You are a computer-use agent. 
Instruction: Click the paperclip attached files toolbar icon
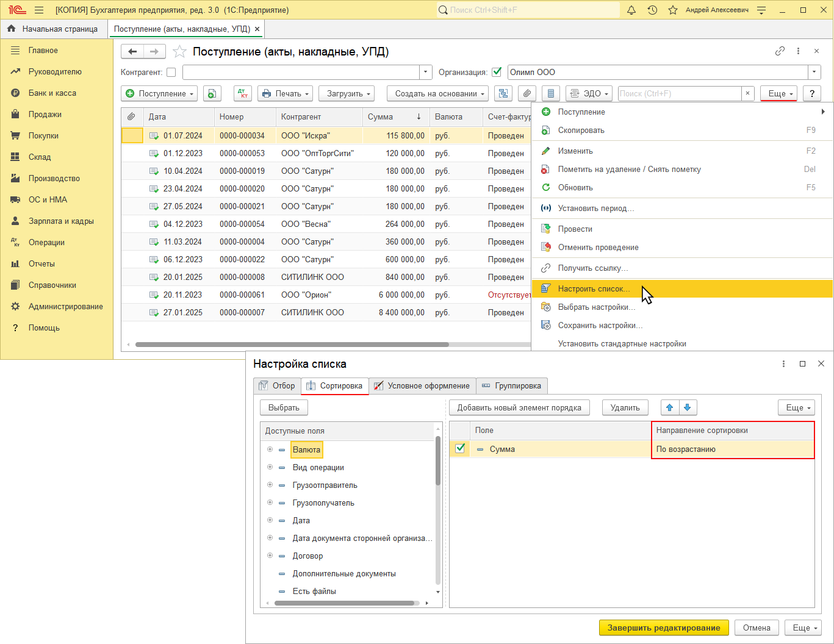(527, 93)
